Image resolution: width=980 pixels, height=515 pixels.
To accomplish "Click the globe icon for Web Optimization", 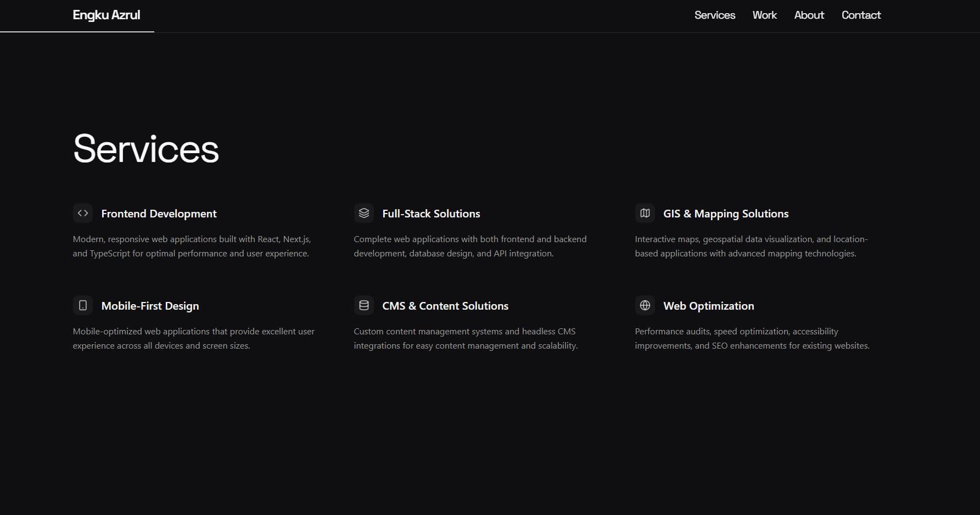I will click(x=645, y=305).
